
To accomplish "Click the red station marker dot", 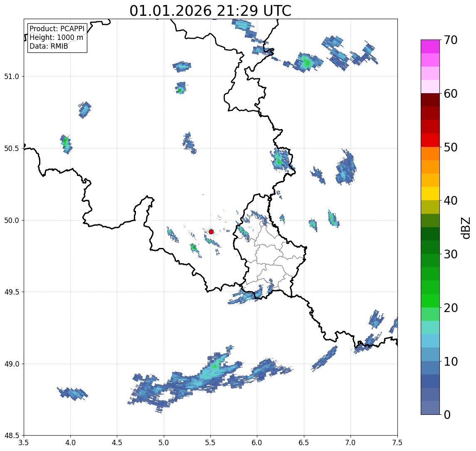I will click(211, 232).
